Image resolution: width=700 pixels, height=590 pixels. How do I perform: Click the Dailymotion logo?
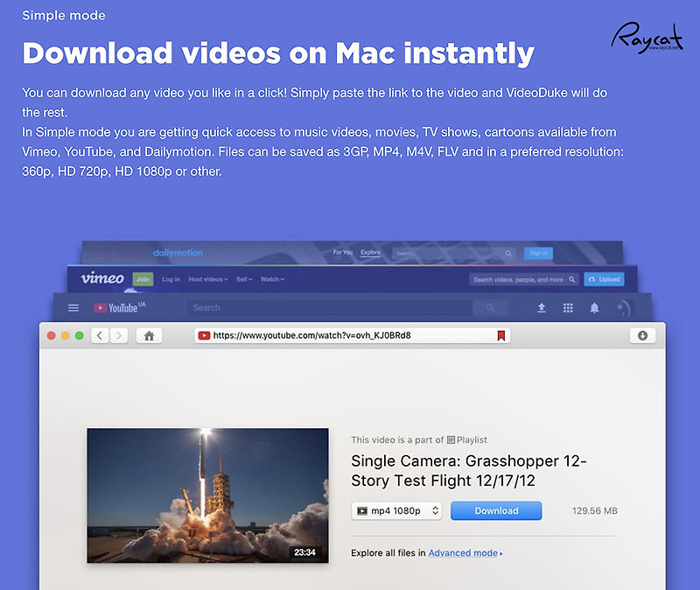pos(178,253)
